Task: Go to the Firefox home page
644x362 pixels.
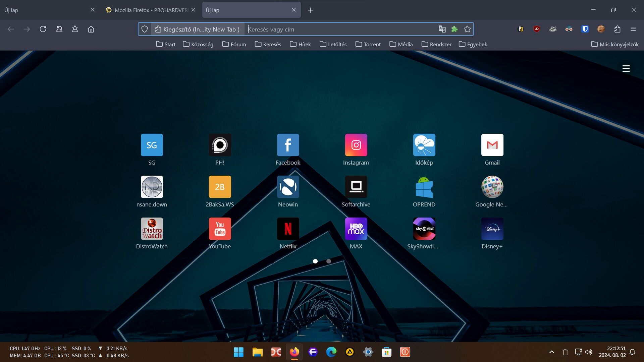Action: point(91,29)
